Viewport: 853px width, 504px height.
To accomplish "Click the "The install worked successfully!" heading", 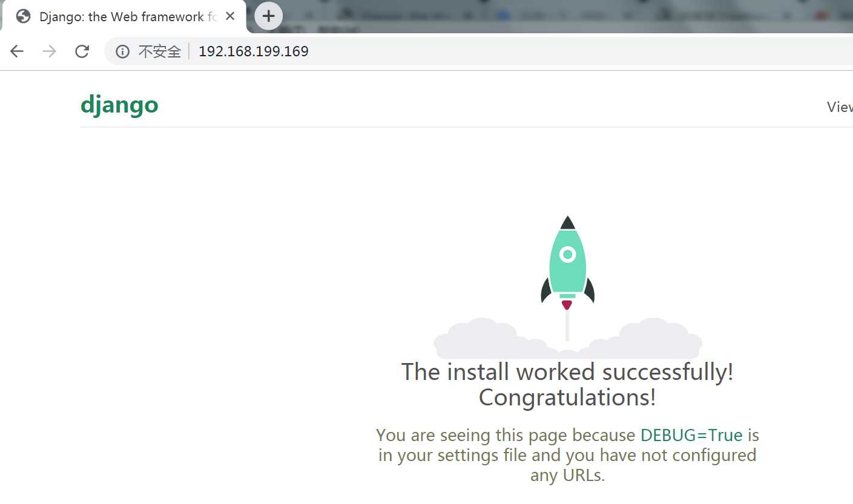I will coord(567,371).
